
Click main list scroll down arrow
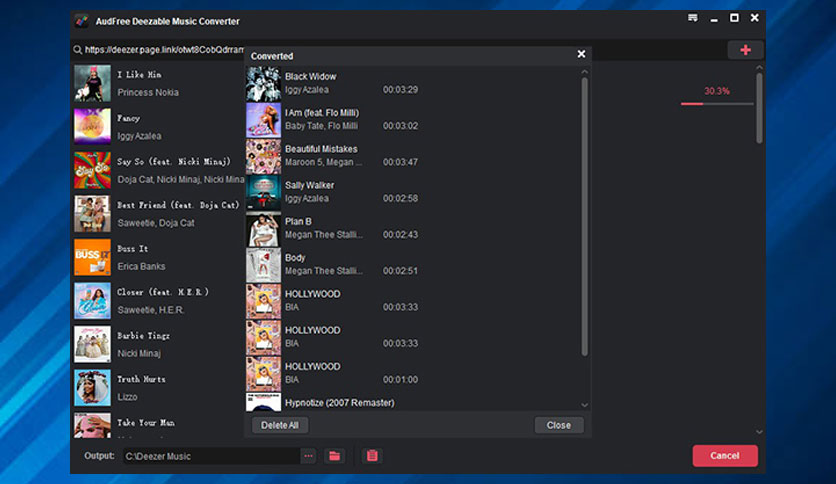[759, 432]
